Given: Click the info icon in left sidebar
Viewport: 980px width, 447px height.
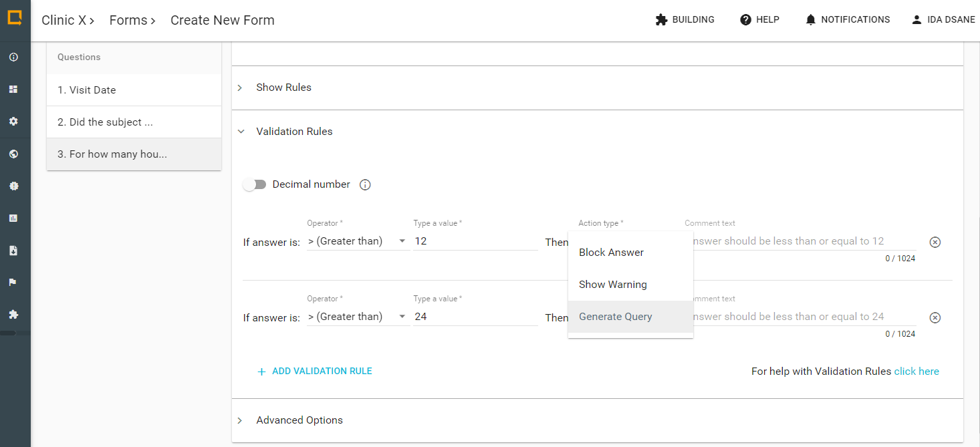Looking at the screenshot, I should pos(13,57).
